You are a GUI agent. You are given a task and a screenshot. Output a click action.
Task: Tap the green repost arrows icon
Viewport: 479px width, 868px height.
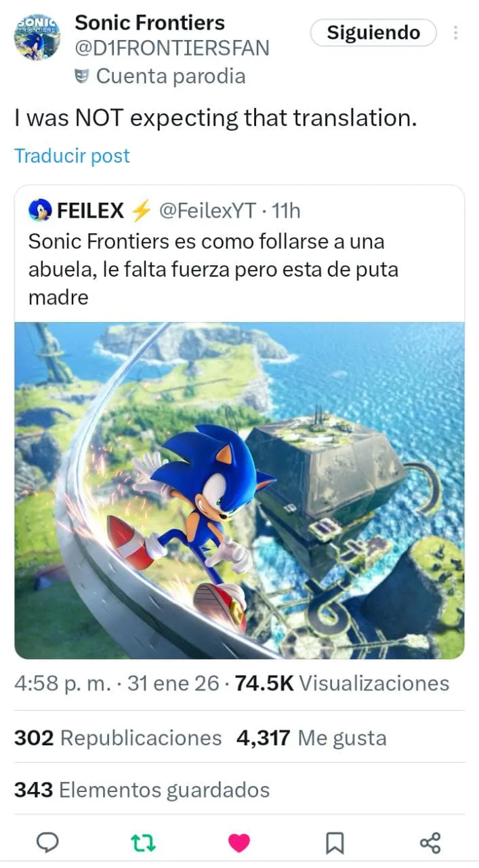[x=143, y=843]
